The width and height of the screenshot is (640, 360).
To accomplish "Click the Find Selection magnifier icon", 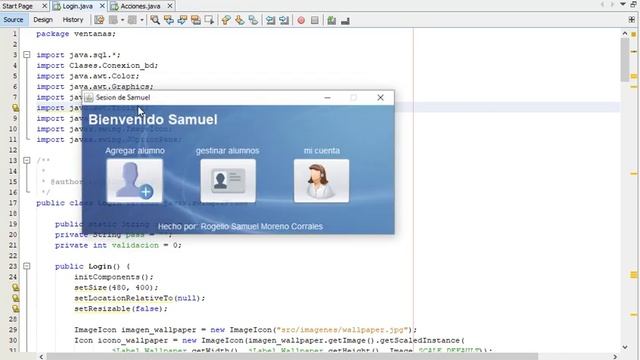I will (x=155, y=20).
